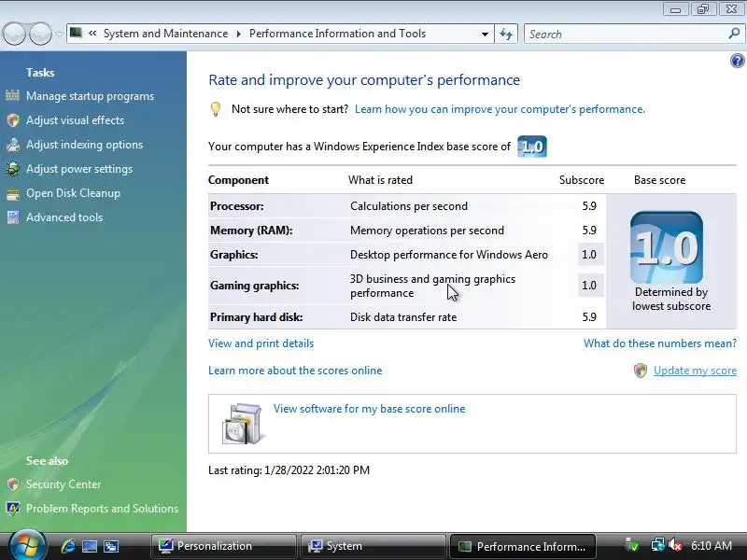The width and height of the screenshot is (747, 560).
Task: Open Adjust power settings link
Action: [79, 169]
